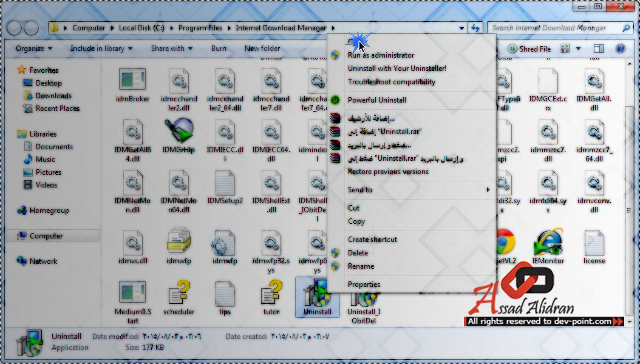Toggle the preview pane button
Image resolution: width=640 pixels, height=364 pixels.
(599, 49)
